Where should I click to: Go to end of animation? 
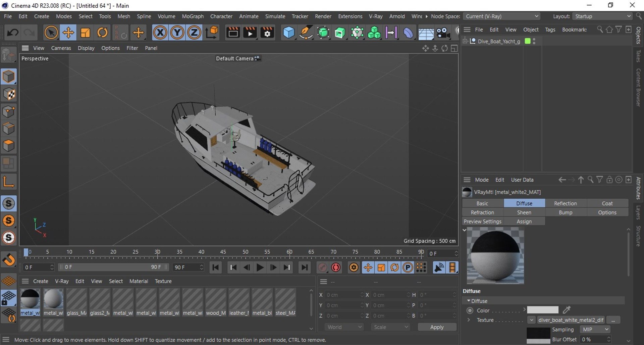[x=305, y=267]
